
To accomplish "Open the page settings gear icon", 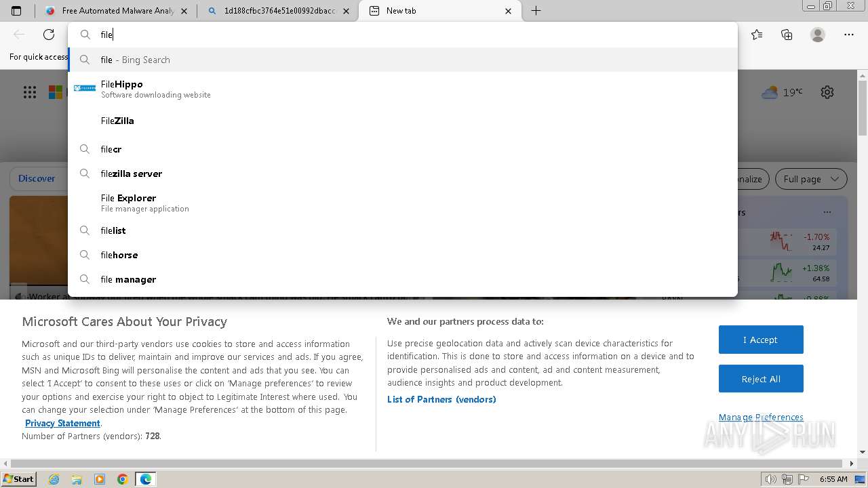I will [827, 92].
